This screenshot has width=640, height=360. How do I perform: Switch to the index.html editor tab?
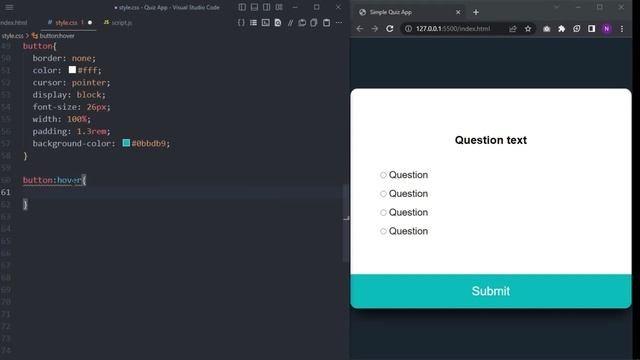[14, 23]
